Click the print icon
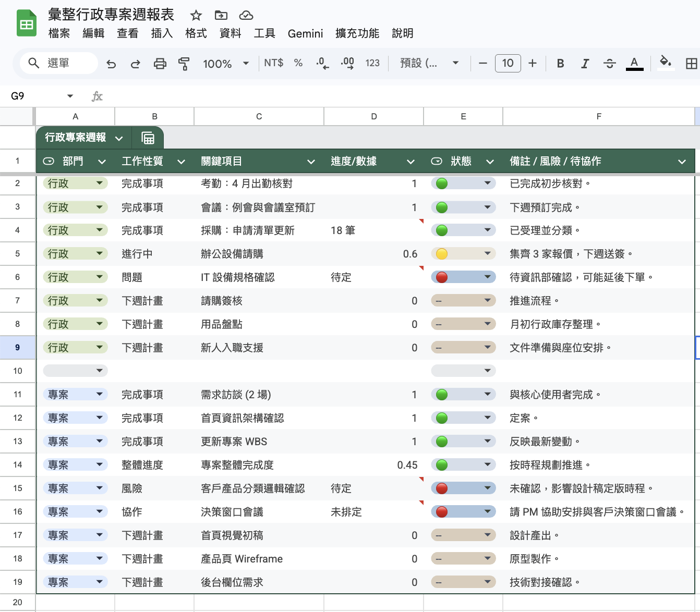Screen dimensions: 700x612 (x=160, y=63)
